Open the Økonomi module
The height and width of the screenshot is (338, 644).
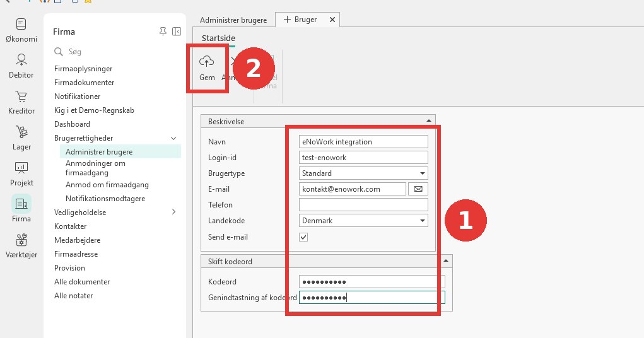[x=21, y=30]
